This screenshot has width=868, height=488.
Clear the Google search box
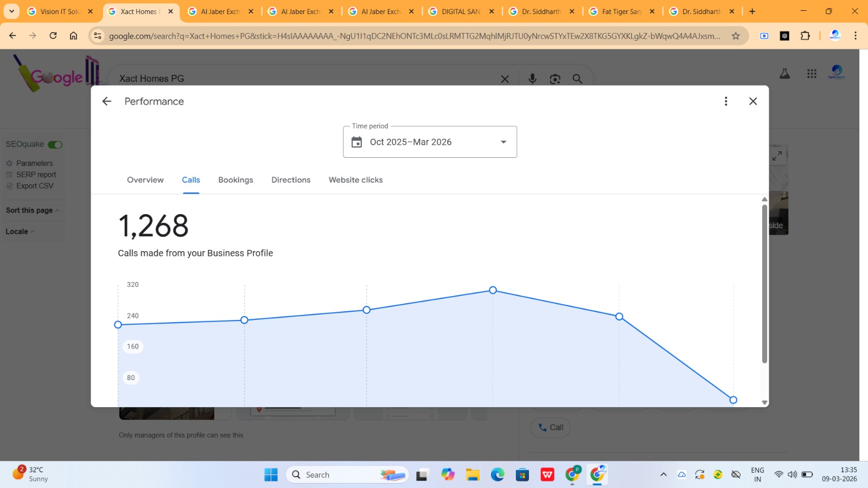[505, 79]
